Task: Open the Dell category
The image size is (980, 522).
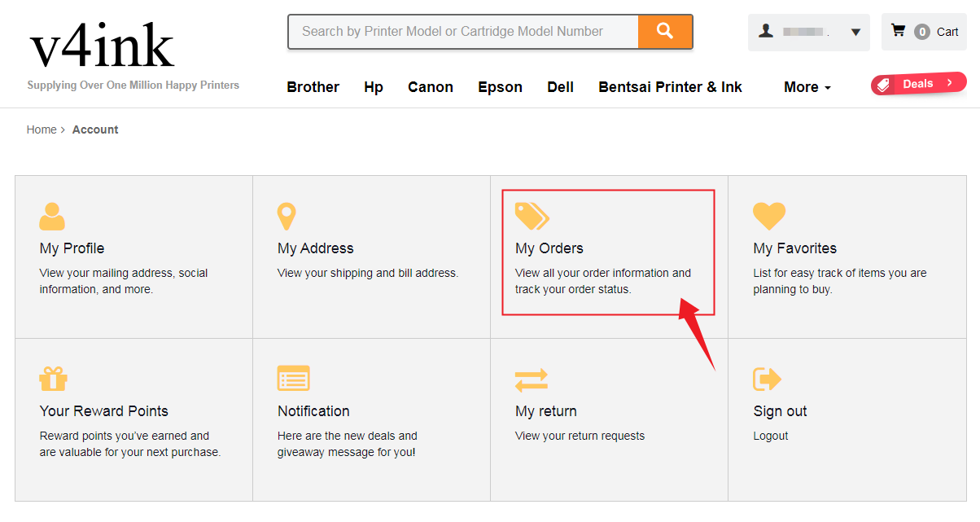Action: tap(560, 87)
